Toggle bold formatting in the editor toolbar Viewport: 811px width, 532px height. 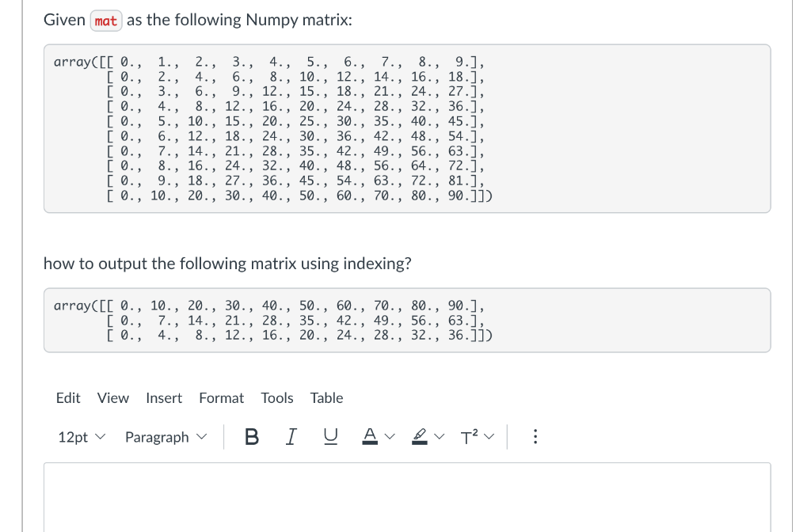[251, 437]
